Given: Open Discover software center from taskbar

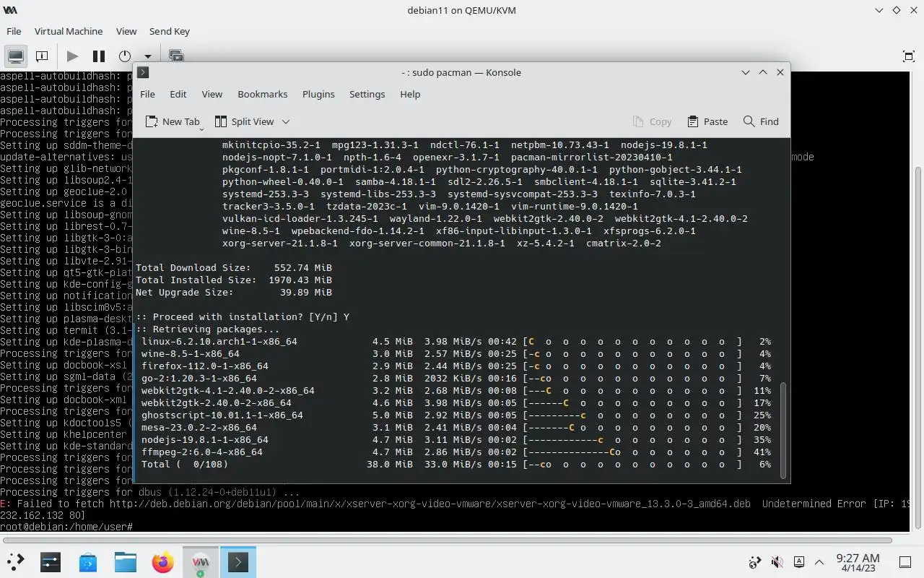Looking at the screenshot, I should [88, 561].
